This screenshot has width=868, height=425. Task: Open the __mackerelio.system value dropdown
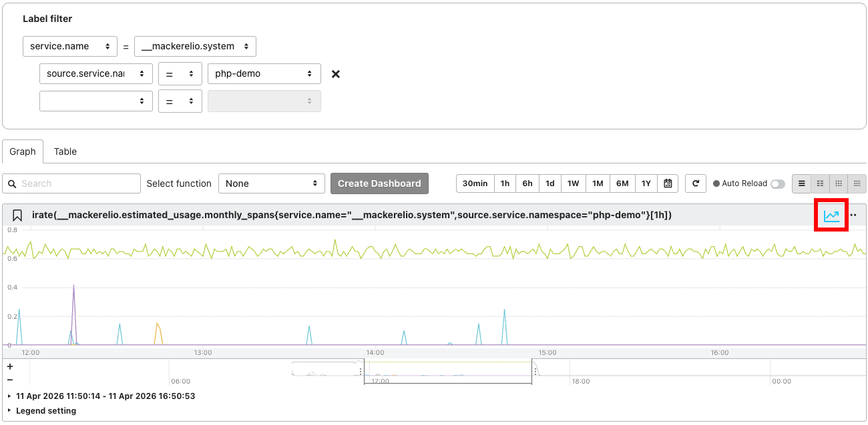pos(195,47)
